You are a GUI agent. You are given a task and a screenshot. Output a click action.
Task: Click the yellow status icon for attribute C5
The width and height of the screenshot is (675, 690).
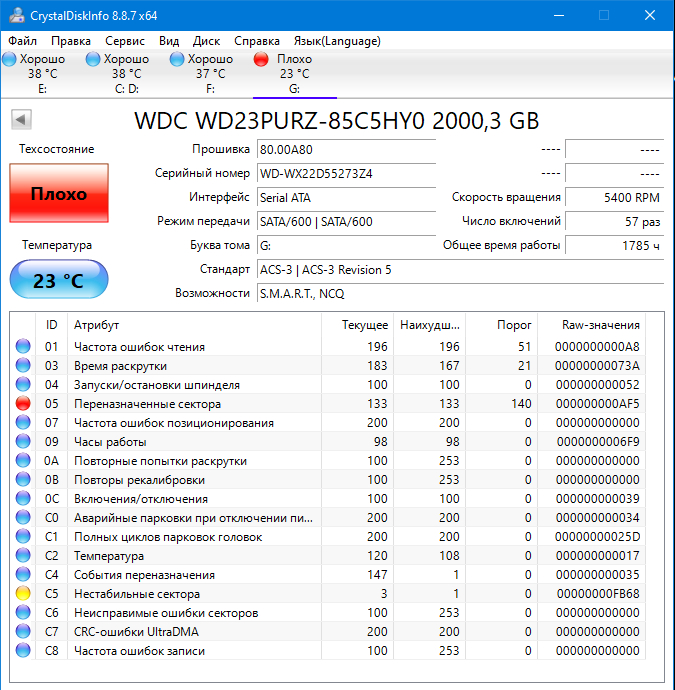(x=23, y=594)
